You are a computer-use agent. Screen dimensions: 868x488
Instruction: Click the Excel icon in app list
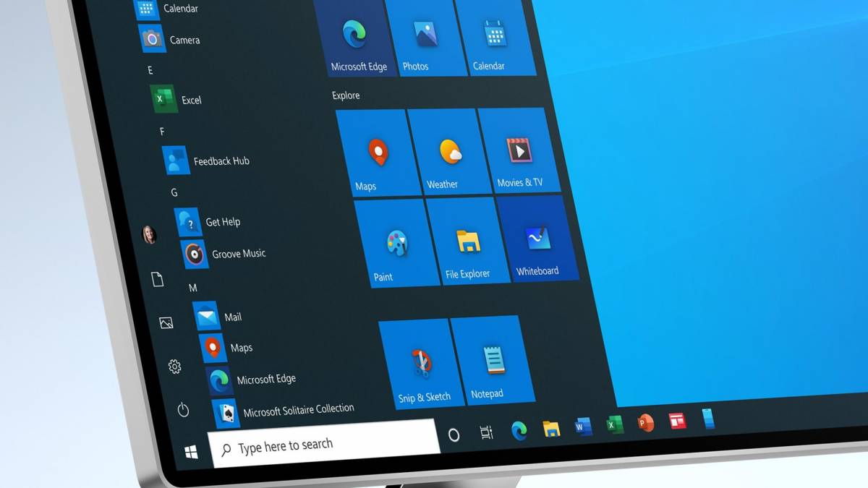163,98
